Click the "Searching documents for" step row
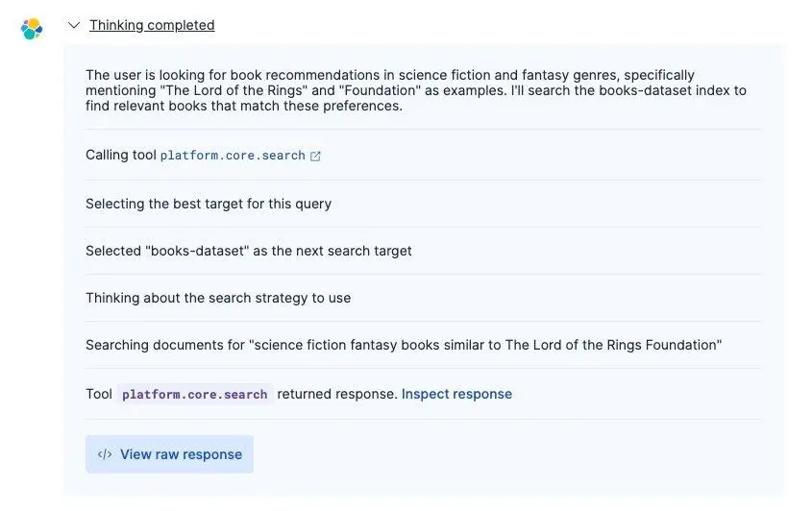This screenshot has height=511, width=812. coord(404,345)
